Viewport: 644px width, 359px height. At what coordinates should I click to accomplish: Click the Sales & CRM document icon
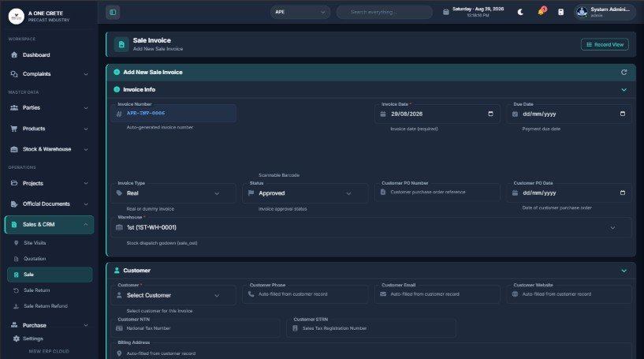(x=14, y=225)
